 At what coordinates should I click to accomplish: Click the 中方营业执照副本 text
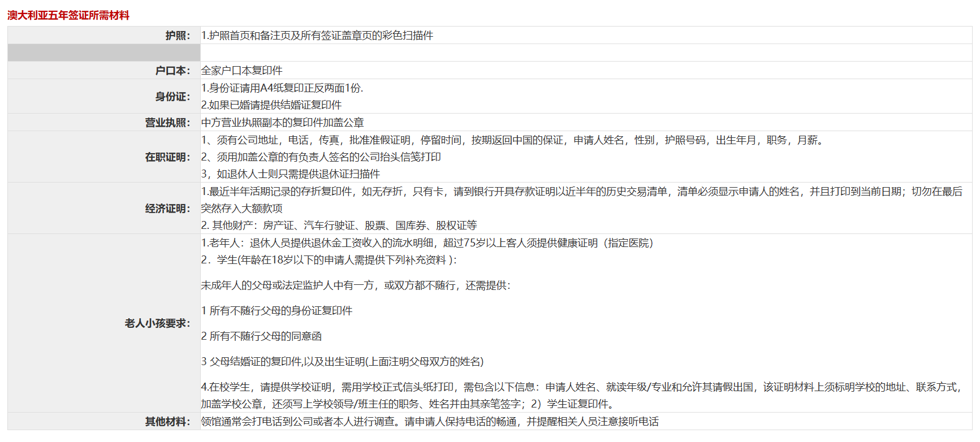pos(282,123)
